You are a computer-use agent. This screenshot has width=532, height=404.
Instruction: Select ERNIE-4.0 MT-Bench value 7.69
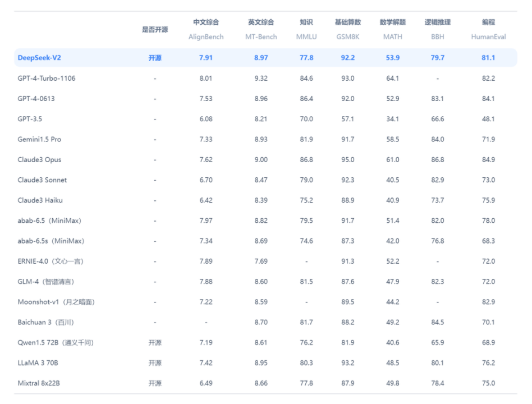(261, 261)
